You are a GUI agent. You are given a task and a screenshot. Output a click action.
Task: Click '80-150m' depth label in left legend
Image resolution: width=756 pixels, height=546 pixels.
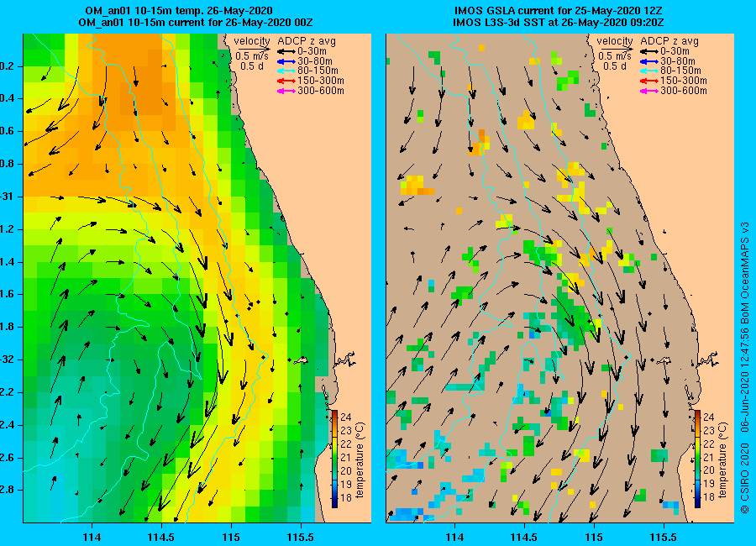point(318,71)
